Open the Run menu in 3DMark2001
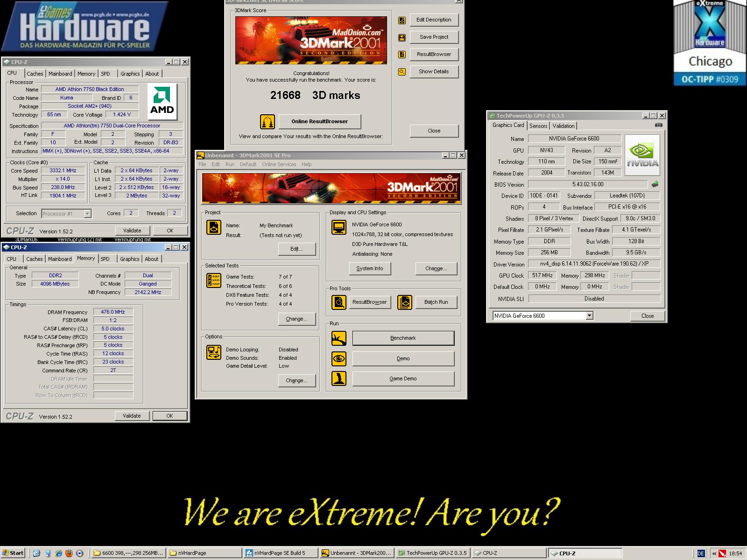Viewport: 747px width, 560px height. (230, 164)
